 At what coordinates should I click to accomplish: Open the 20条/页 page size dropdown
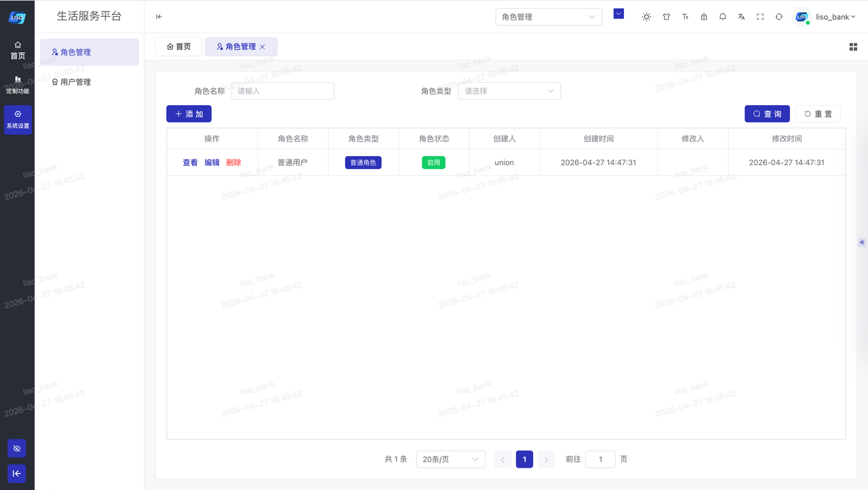451,459
